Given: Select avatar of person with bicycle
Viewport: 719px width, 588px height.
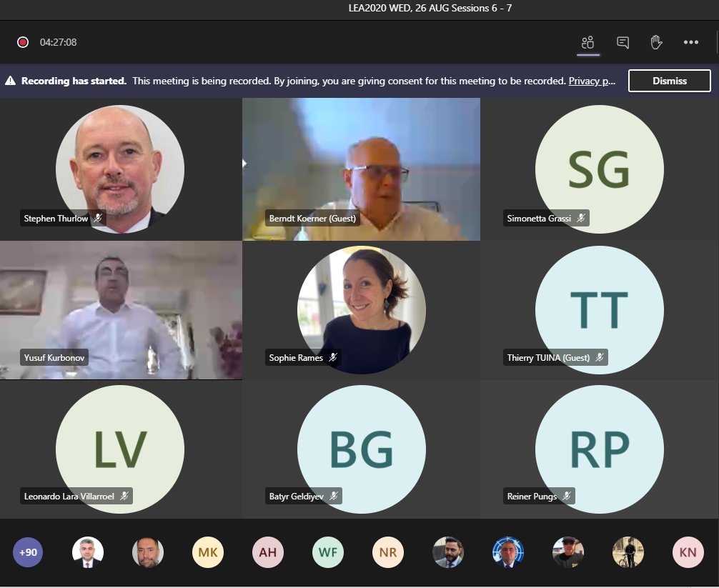Looking at the screenshot, I should point(628,552).
